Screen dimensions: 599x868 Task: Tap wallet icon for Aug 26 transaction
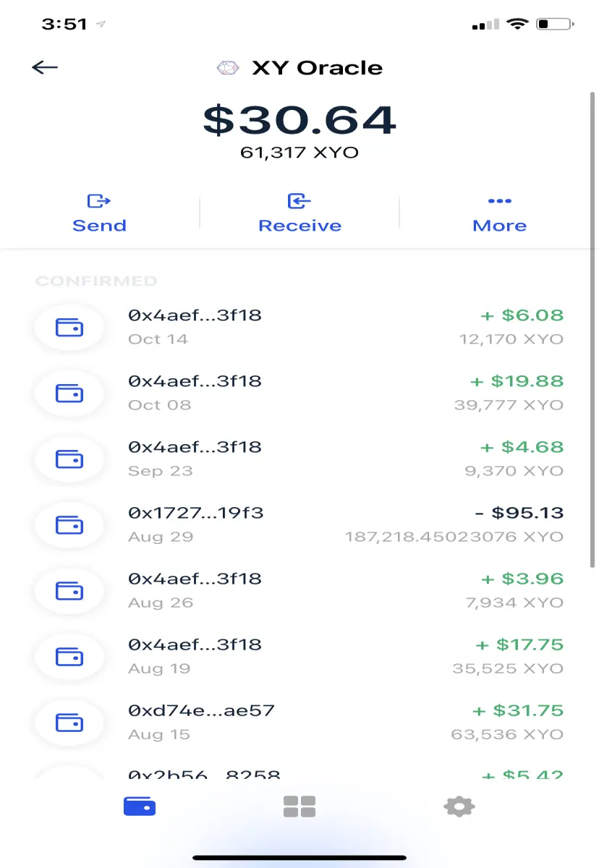69,591
